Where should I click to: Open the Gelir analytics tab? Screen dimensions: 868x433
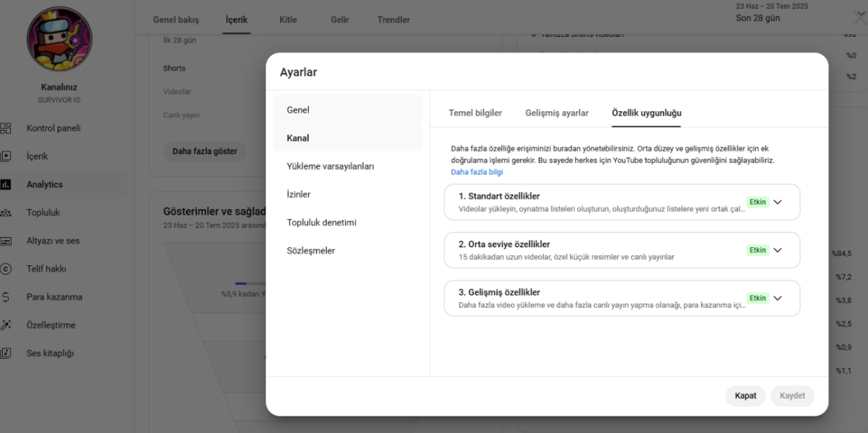coord(340,20)
